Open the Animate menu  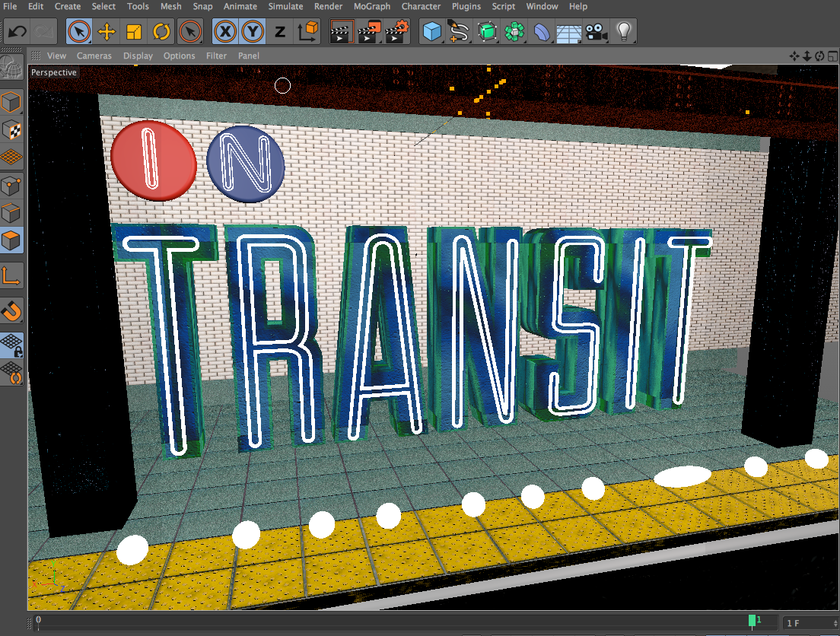point(240,6)
